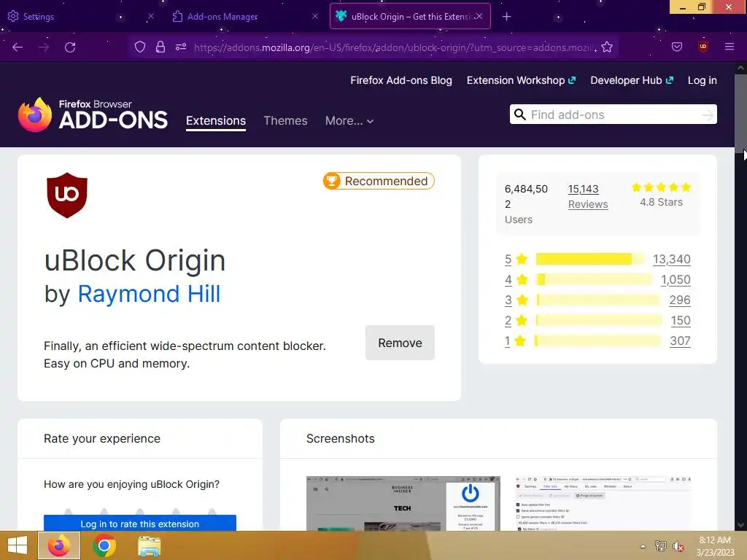Open Pocket save icon in toolbar
Viewport: 747px width, 560px height.
(677, 47)
